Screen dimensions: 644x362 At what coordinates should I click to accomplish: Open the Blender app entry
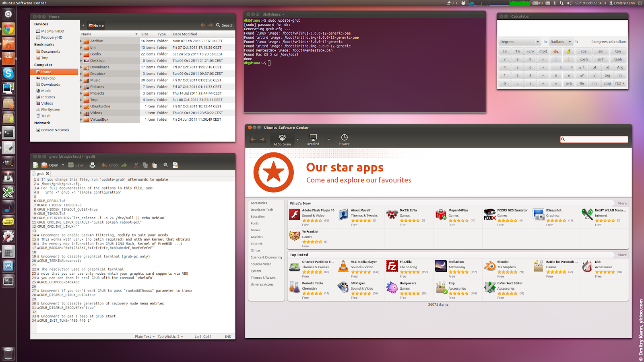pos(506,269)
